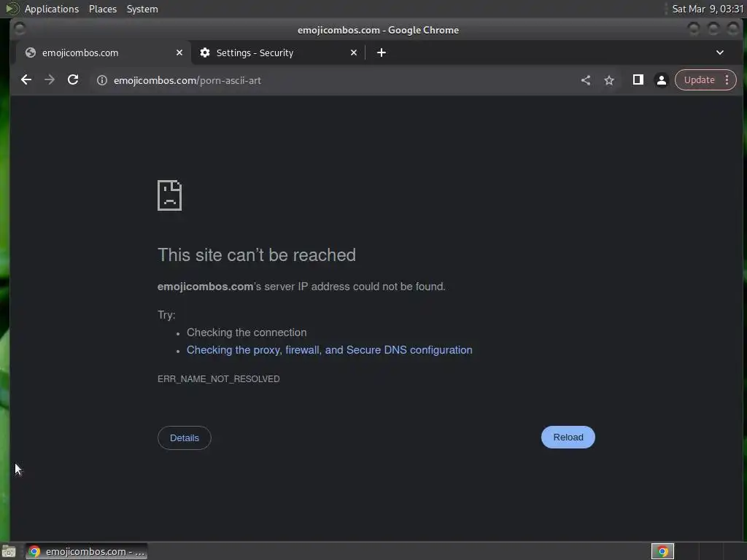Screen dimensions: 747x560
Task: Click the distro logo in top panel
Action: 12,9
